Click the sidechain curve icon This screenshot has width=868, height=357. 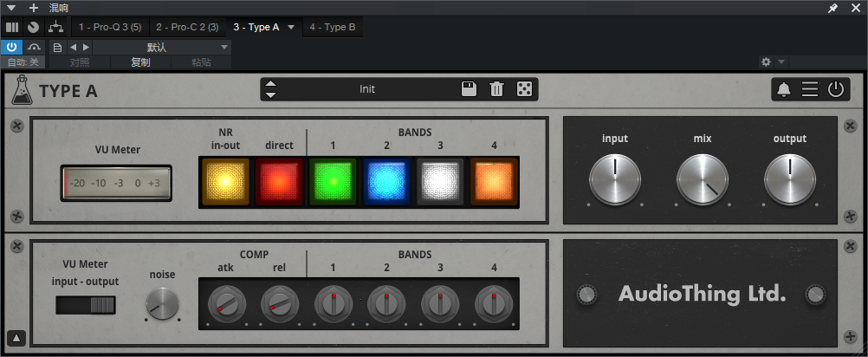35,48
